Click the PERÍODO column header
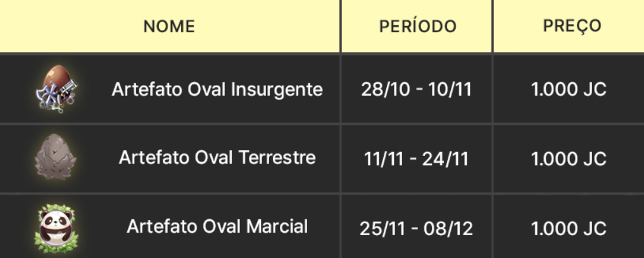 [418, 27]
